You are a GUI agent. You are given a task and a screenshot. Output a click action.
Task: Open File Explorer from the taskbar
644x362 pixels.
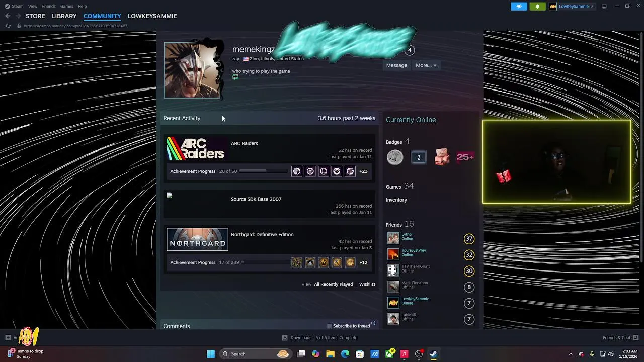click(330, 354)
